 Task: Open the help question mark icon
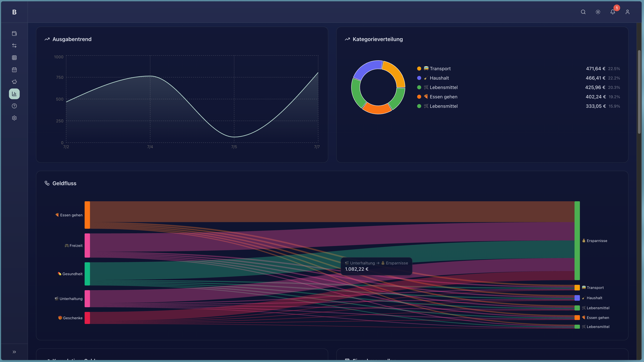tap(14, 106)
